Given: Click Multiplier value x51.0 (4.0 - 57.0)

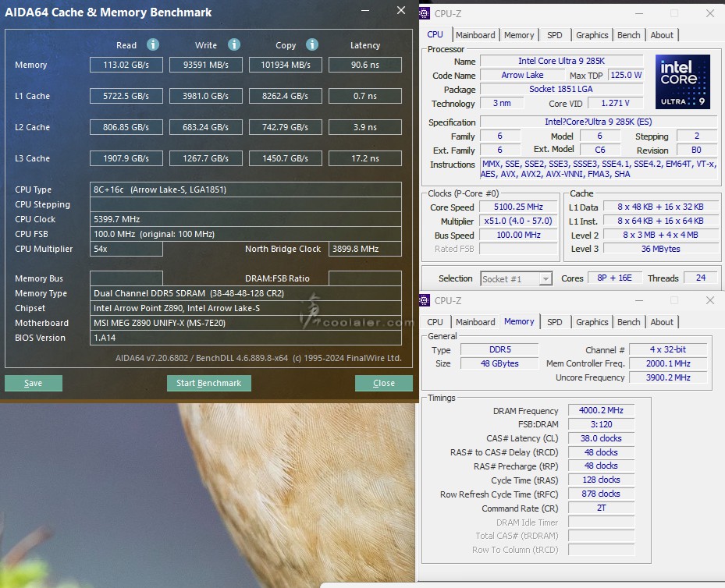Looking at the screenshot, I should point(518,221).
